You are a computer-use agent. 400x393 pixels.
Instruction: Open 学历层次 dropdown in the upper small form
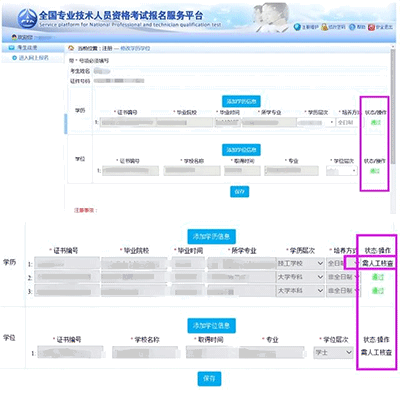click(x=316, y=122)
